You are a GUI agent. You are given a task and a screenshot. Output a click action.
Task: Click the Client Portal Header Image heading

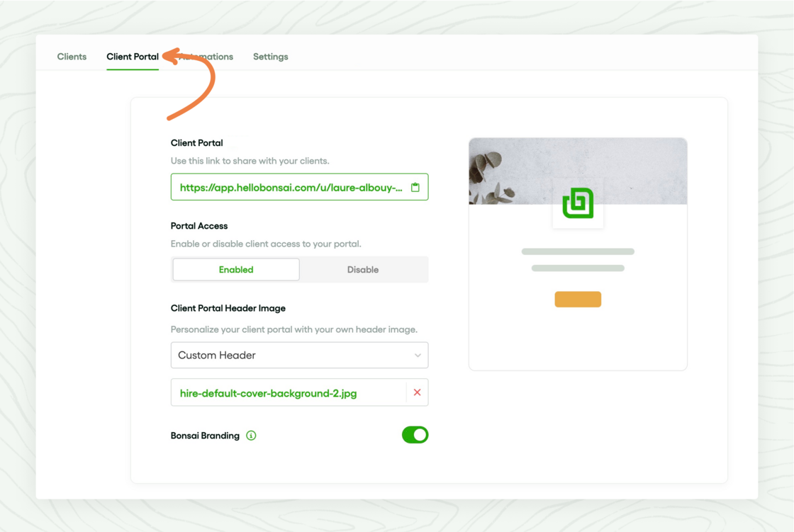[228, 307]
